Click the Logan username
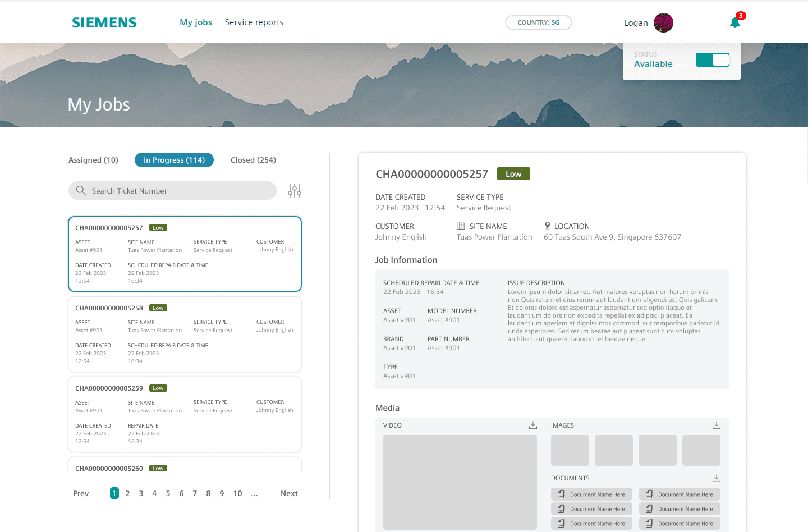The image size is (808, 532). 636,23
